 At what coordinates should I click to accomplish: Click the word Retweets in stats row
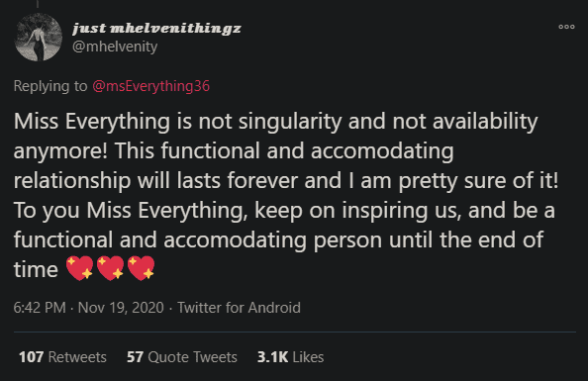click(77, 357)
